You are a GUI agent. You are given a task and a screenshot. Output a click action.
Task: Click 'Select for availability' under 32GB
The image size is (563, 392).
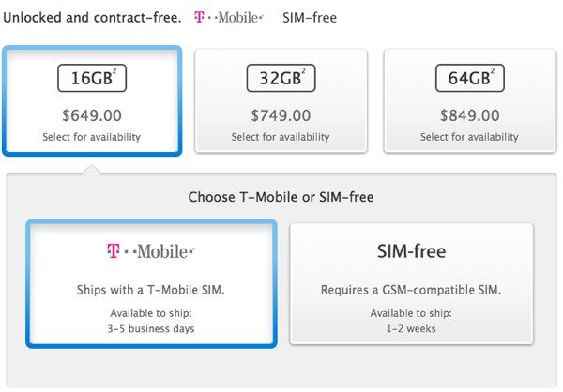pos(281,137)
